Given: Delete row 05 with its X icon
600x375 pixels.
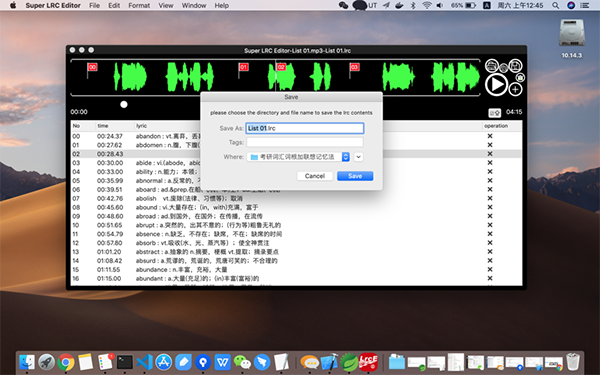Looking at the screenshot, I should pos(490,181).
